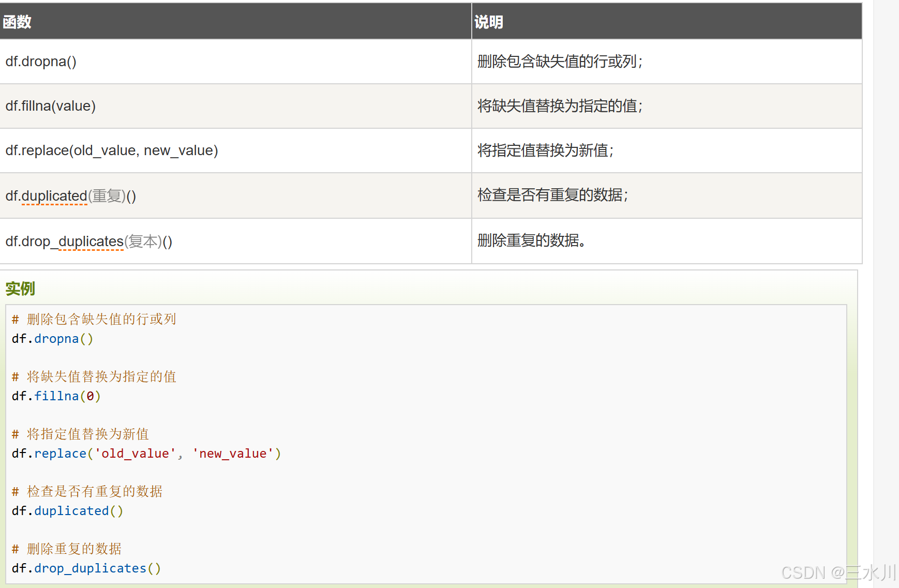Click the 说明 column header
899x588 pixels.
pos(667,21)
